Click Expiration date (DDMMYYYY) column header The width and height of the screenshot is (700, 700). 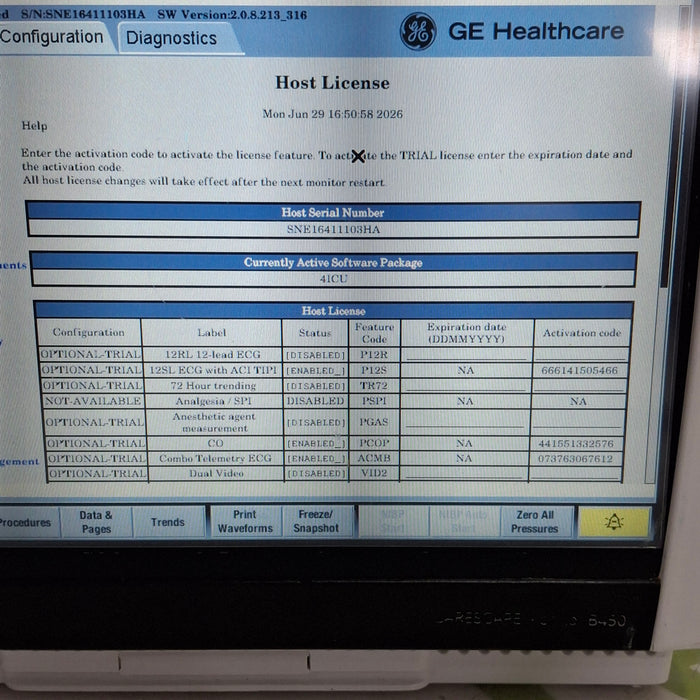coord(467,333)
